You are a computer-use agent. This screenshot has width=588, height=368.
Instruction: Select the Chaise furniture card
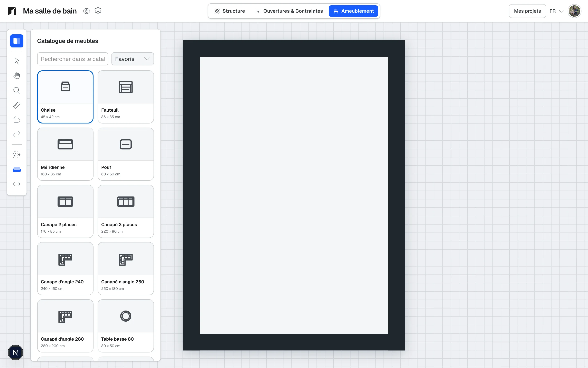tap(65, 97)
